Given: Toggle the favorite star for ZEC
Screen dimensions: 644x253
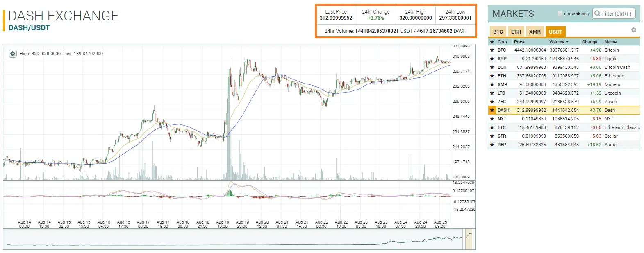Looking at the screenshot, I should [492, 102].
